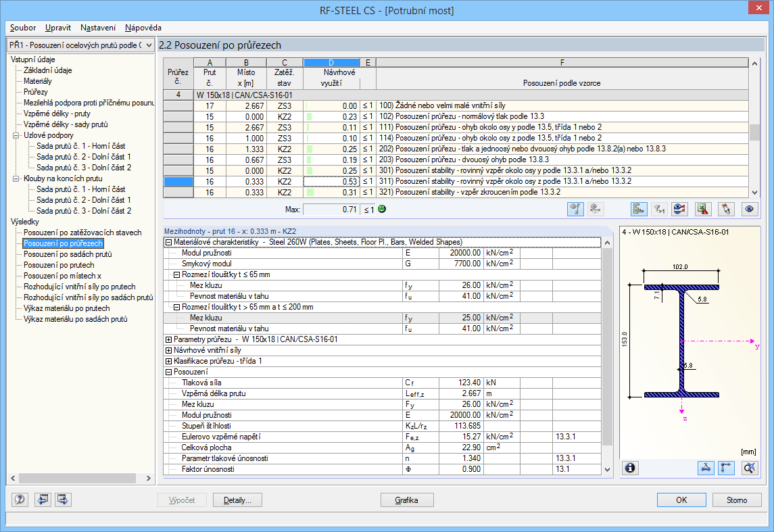This screenshot has width=774, height=532.
Task: Toggle the colored relation bars icon
Action: point(639,210)
